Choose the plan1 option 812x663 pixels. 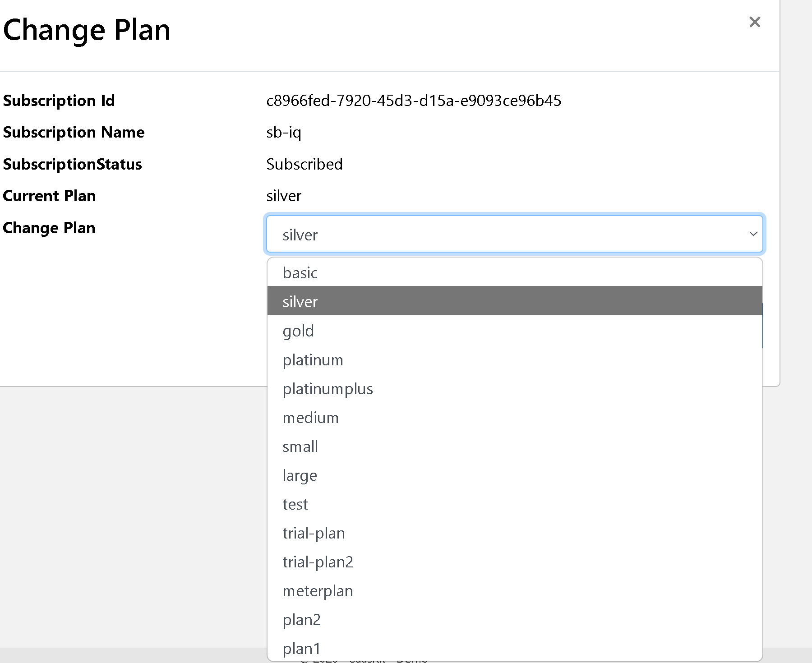point(301,648)
